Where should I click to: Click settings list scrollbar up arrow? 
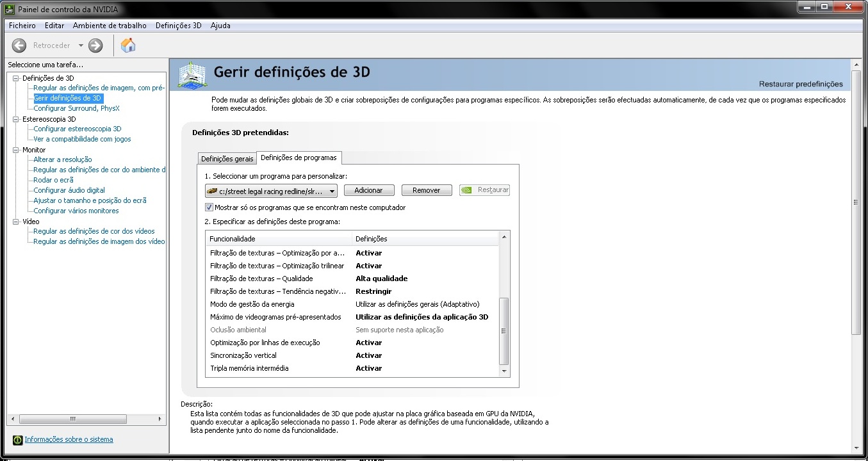pos(504,238)
